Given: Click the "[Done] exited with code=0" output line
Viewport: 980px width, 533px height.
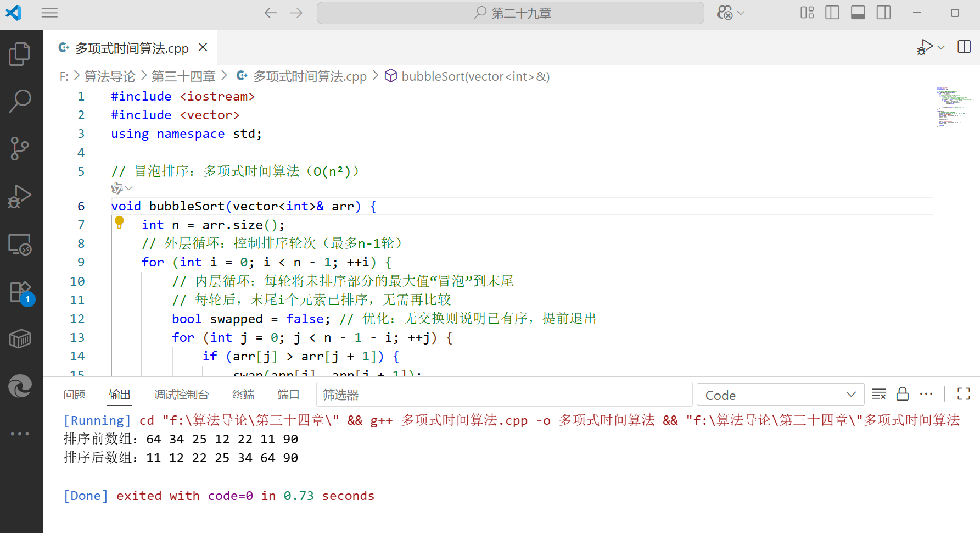Looking at the screenshot, I should pyautogui.click(x=219, y=496).
